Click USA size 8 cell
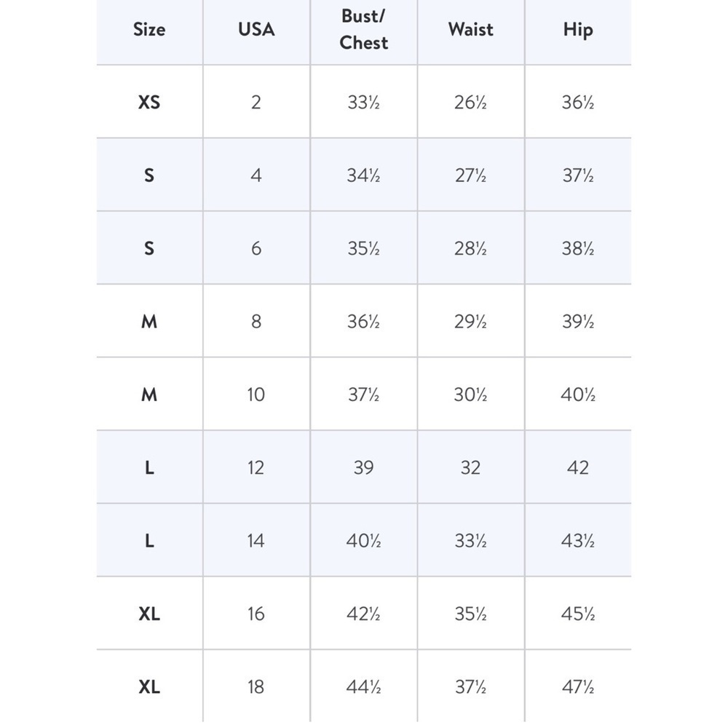The height and width of the screenshot is (728, 728). [x=256, y=321]
